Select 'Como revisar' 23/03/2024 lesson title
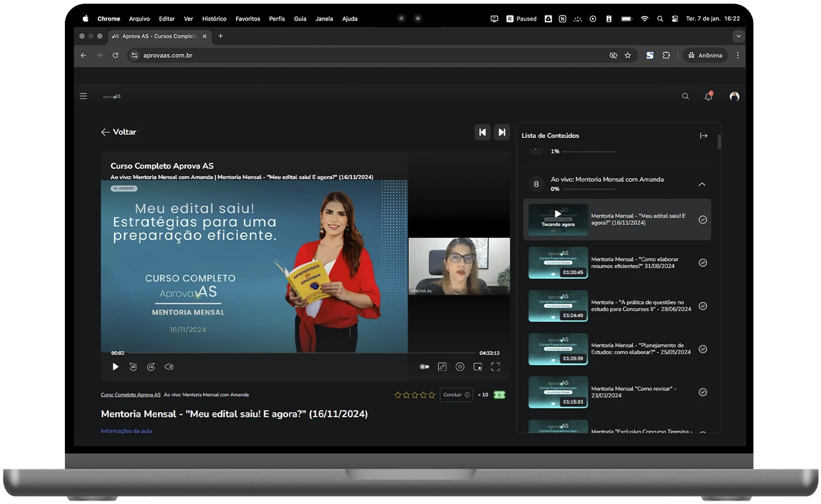The image size is (821, 504). (634, 392)
